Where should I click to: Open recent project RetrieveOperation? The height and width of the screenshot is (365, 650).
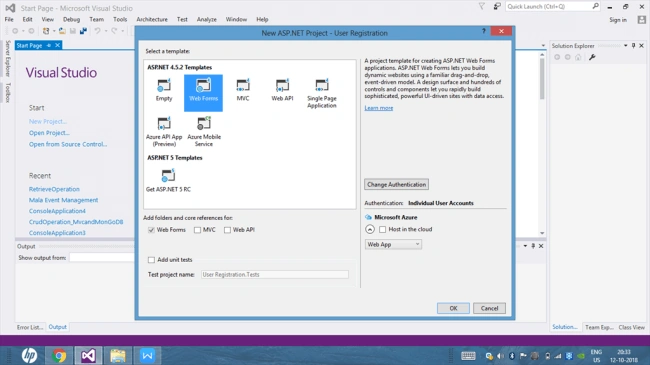[54, 189]
